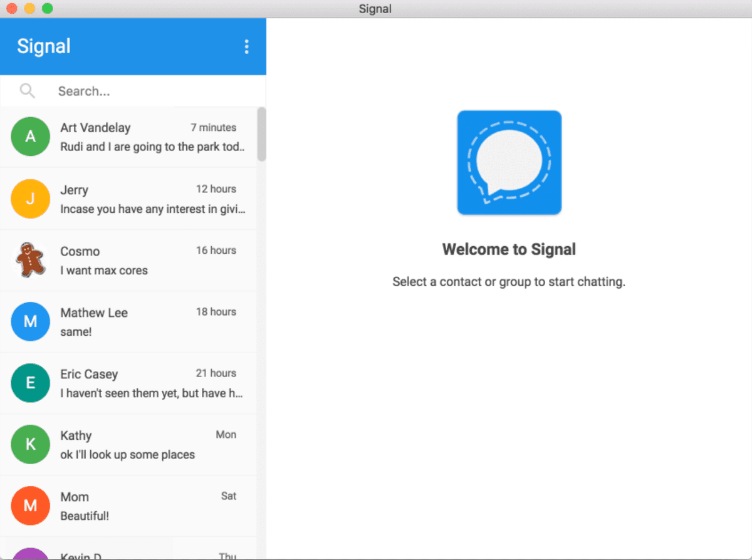This screenshot has width=752, height=560.
Task: Click Jerry's yellow J avatar
Action: (x=30, y=199)
